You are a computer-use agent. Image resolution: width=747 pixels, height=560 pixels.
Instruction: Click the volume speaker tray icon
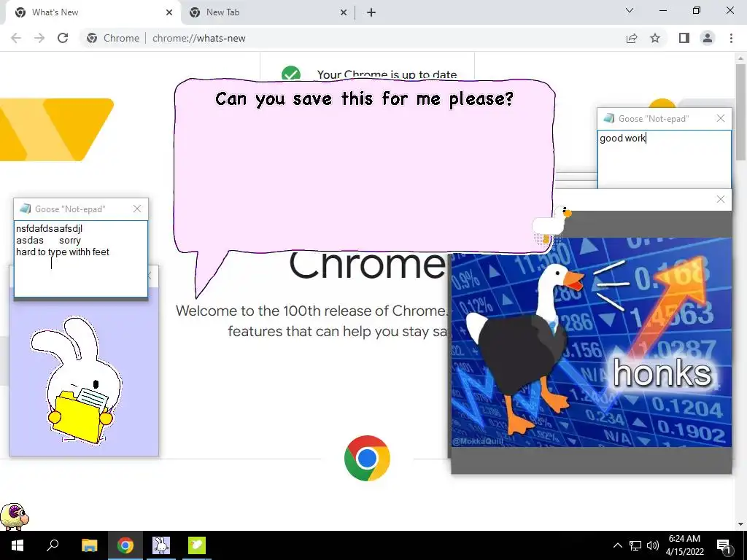653,545
